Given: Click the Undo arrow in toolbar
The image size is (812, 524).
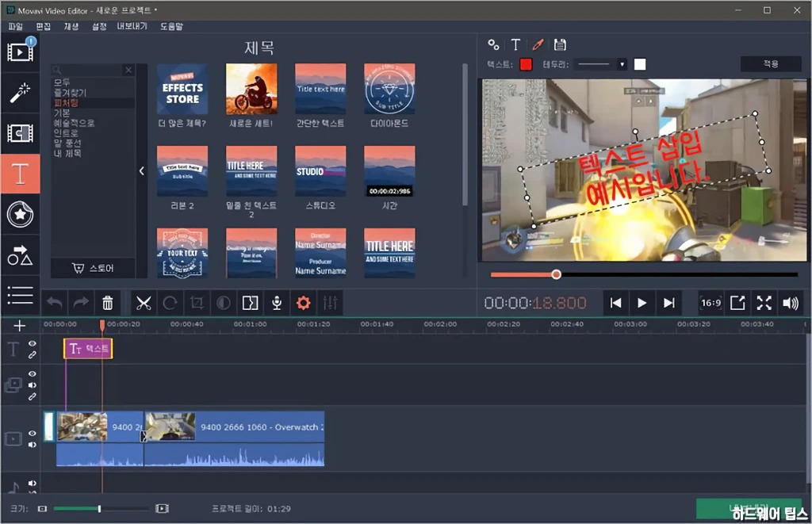Looking at the screenshot, I should [55, 303].
